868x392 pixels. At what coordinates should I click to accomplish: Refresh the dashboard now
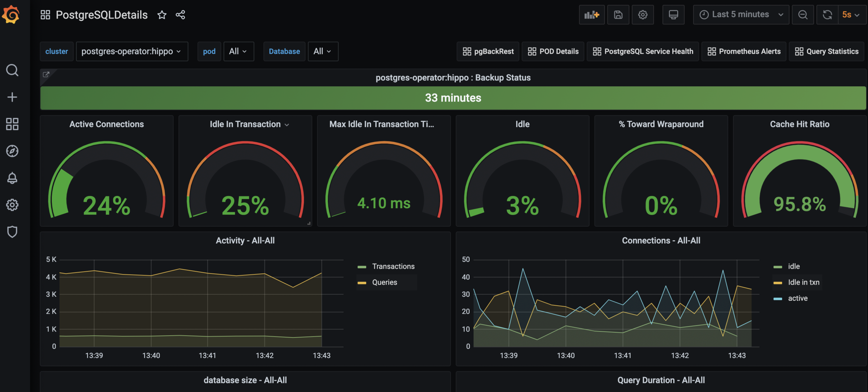click(827, 15)
